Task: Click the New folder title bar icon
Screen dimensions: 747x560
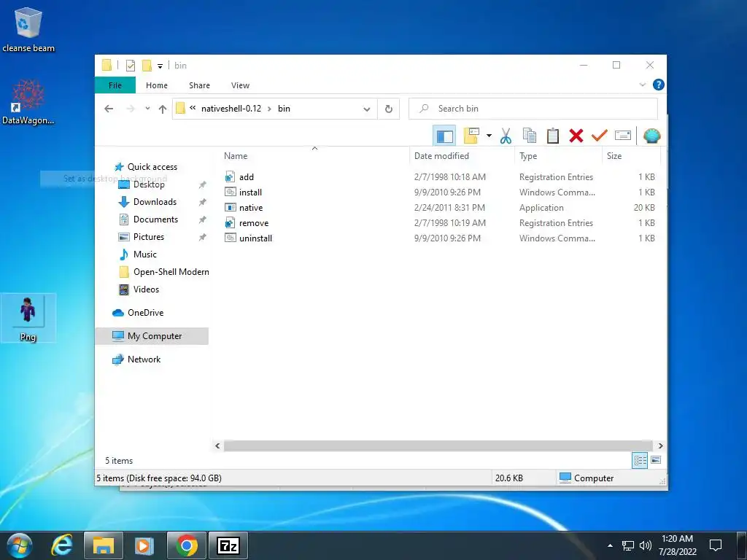Action: coord(147,66)
